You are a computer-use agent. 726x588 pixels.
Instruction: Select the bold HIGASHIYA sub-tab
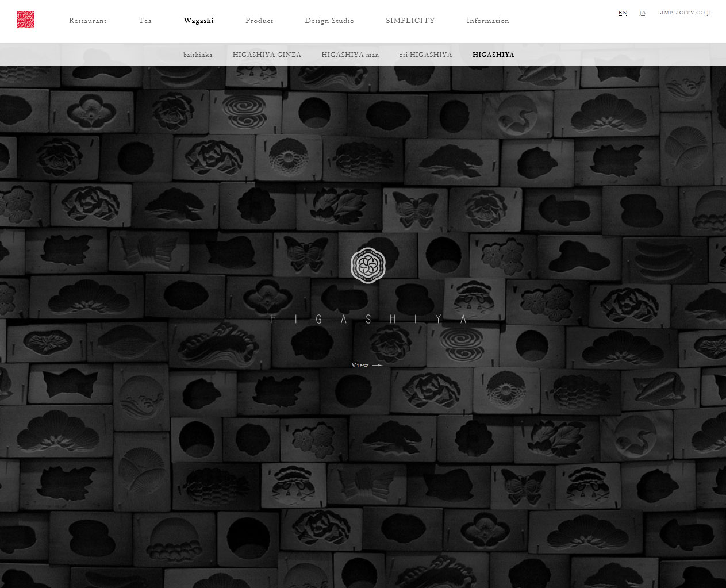point(493,55)
